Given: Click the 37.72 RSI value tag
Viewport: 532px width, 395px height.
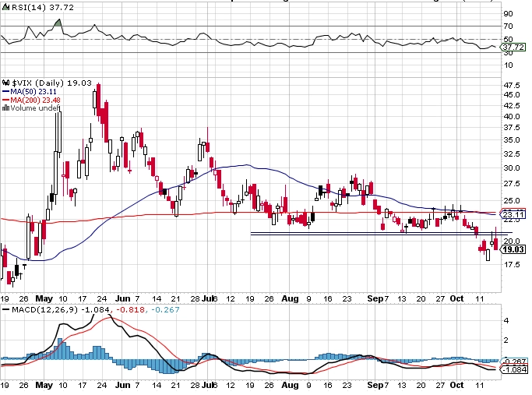Looking at the screenshot, I should click(513, 47).
